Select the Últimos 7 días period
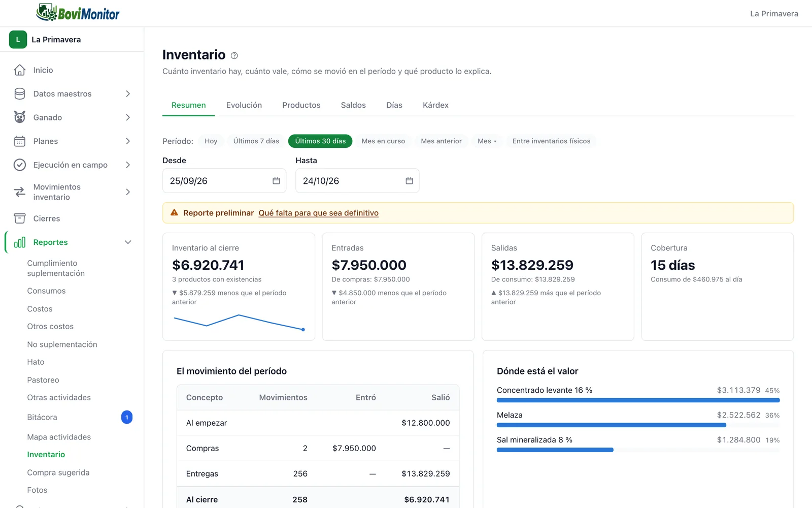This screenshot has height=508, width=812. click(256, 141)
